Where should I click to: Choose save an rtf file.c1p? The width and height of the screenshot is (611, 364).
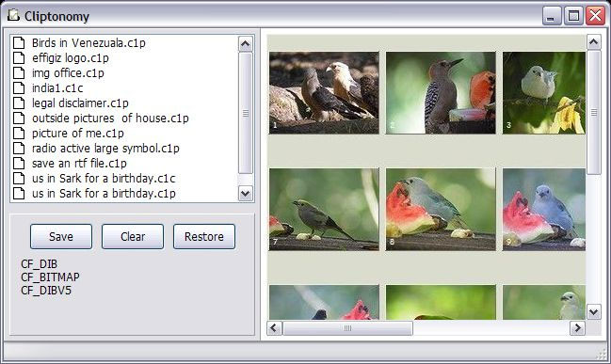click(x=79, y=163)
